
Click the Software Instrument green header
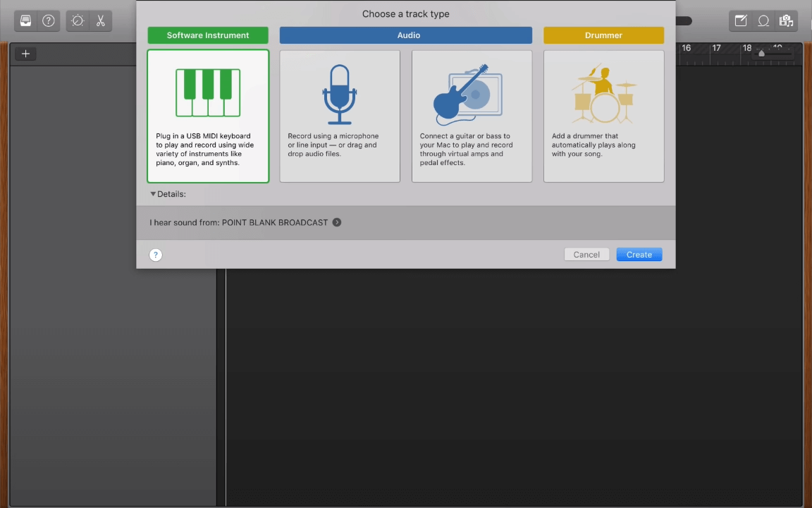(x=208, y=35)
